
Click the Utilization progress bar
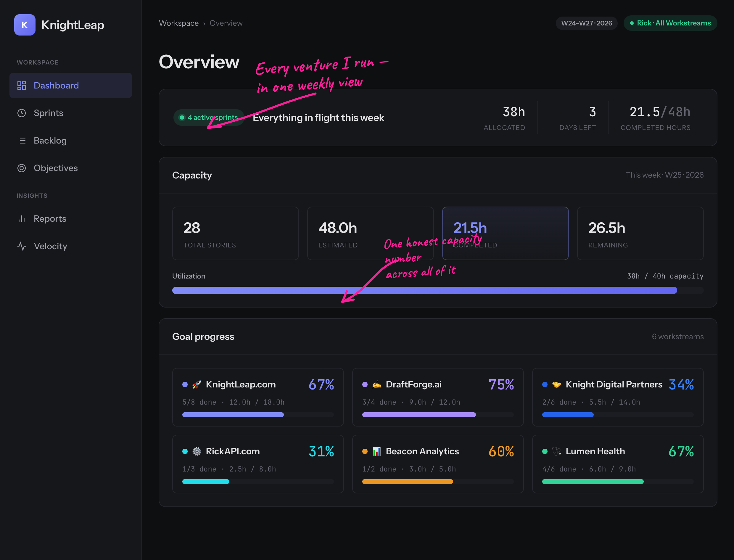click(438, 290)
